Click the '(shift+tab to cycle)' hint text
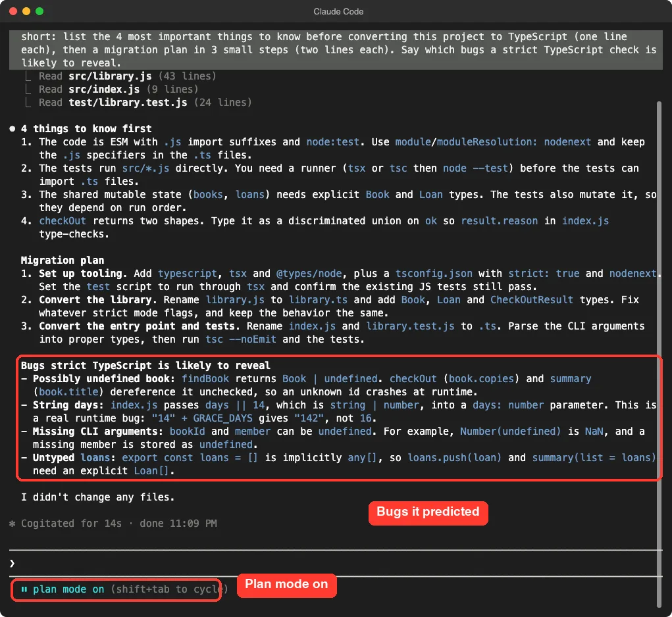 click(x=169, y=589)
